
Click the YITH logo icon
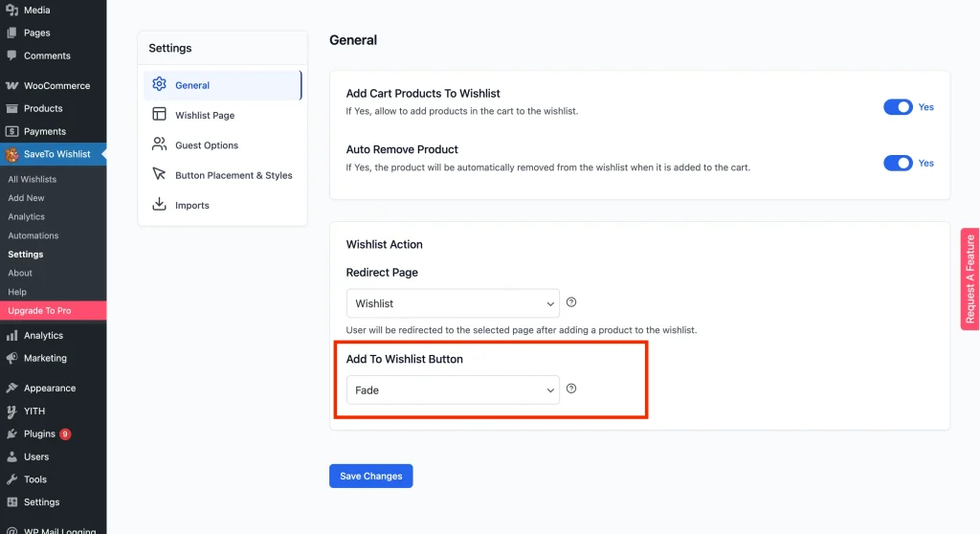(x=11, y=411)
